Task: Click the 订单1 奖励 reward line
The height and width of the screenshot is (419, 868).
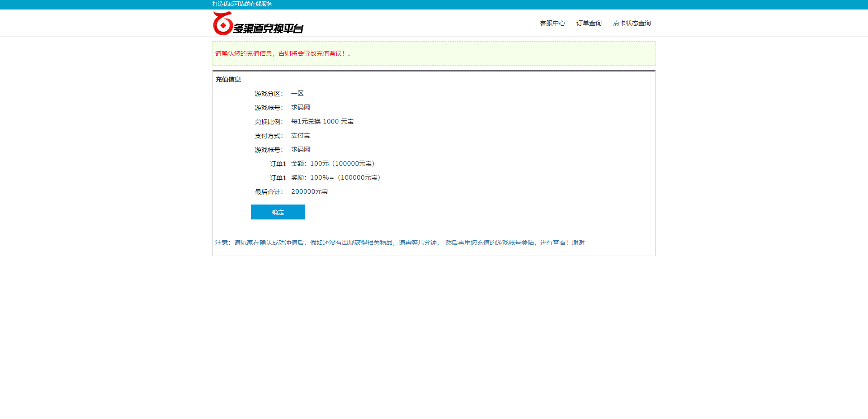Action: point(325,177)
